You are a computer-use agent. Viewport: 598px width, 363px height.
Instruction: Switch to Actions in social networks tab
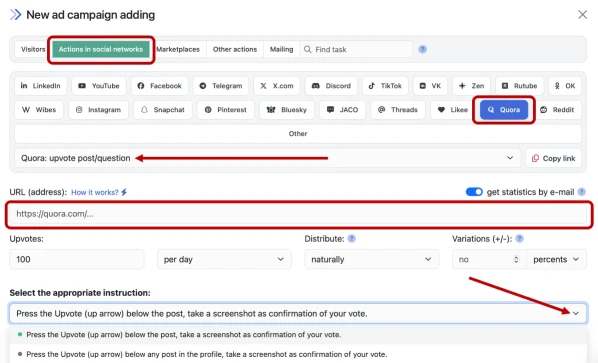tap(101, 49)
